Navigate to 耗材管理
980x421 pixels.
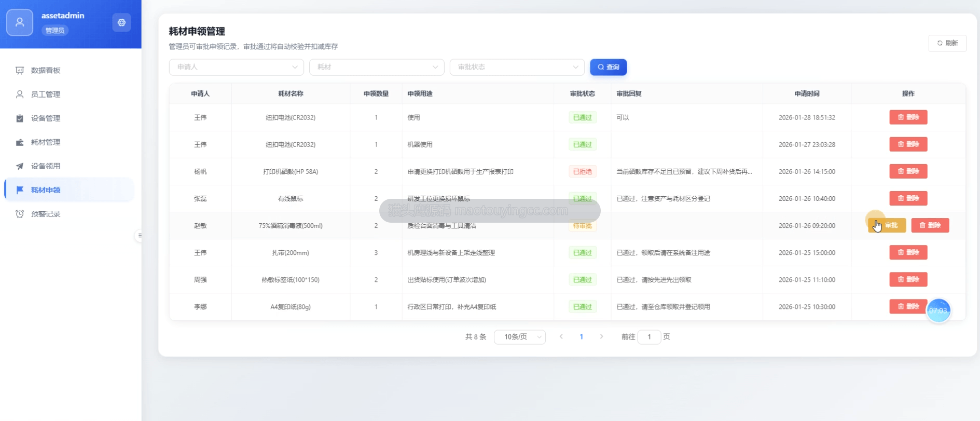(x=70, y=142)
